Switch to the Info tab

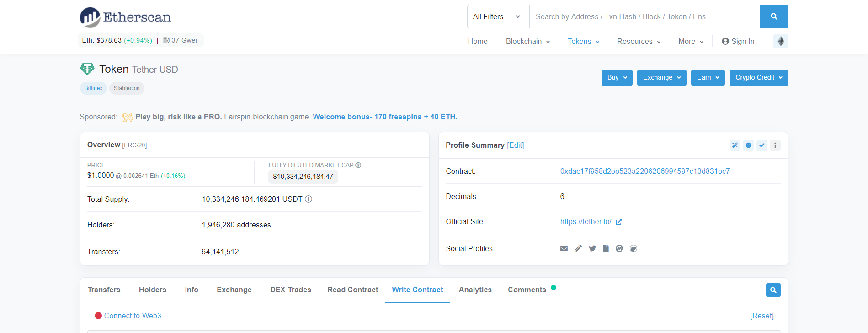192,290
